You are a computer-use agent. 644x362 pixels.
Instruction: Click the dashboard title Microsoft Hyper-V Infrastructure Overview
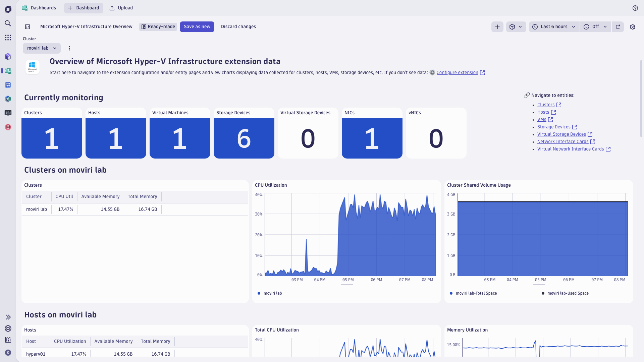(86, 27)
